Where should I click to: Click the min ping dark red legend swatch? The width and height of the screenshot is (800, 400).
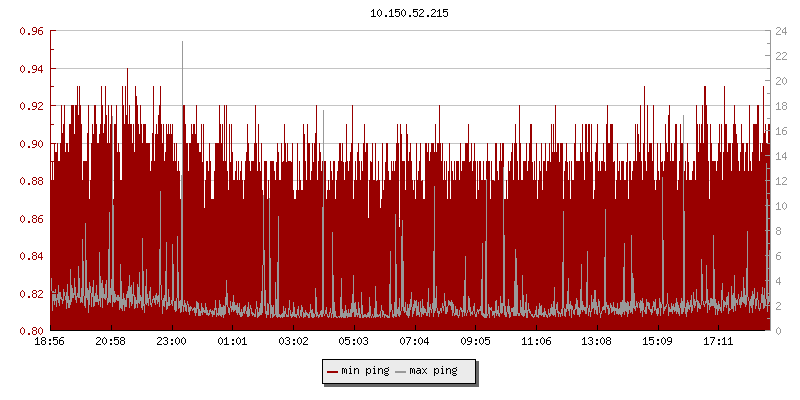pyautogui.click(x=333, y=371)
